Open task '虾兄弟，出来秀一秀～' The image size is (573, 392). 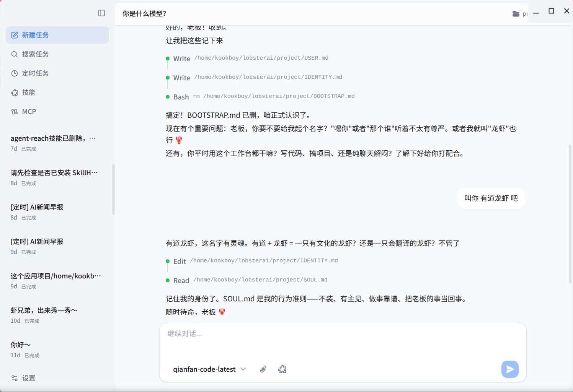click(x=57, y=315)
